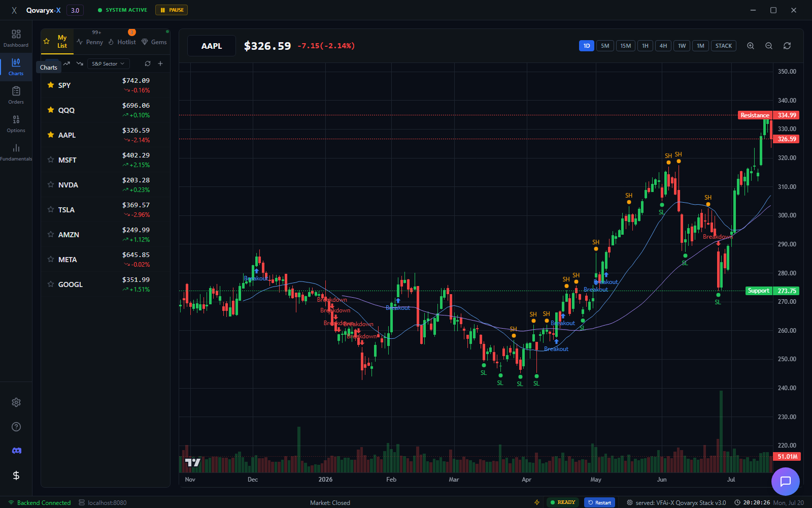The image size is (812, 508).
Task: Select the 1M timeframe
Action: (700, 46)
